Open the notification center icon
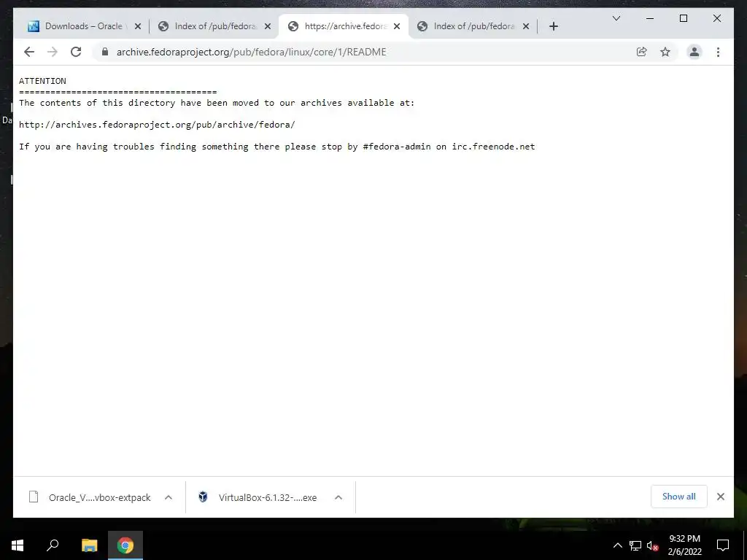 pyautogui.click(x=723, y=545)
